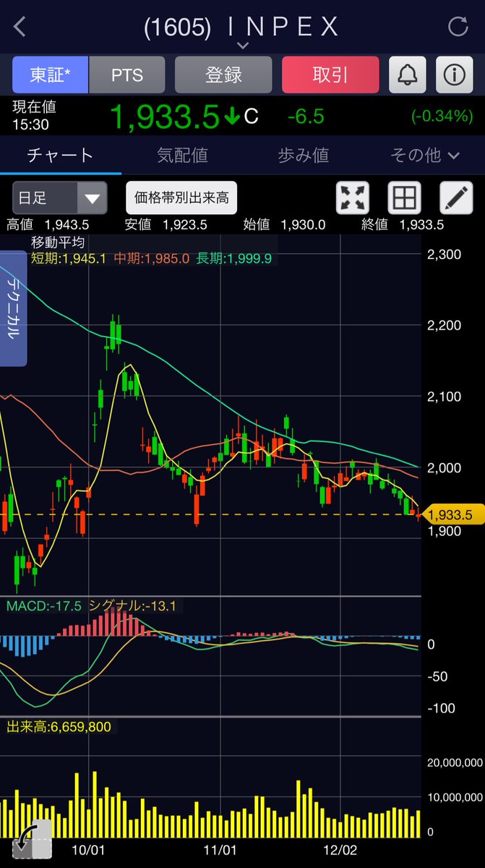Click the -100 MACD axis label
Viewport: 485px width, 868px height.
[440, 707]
